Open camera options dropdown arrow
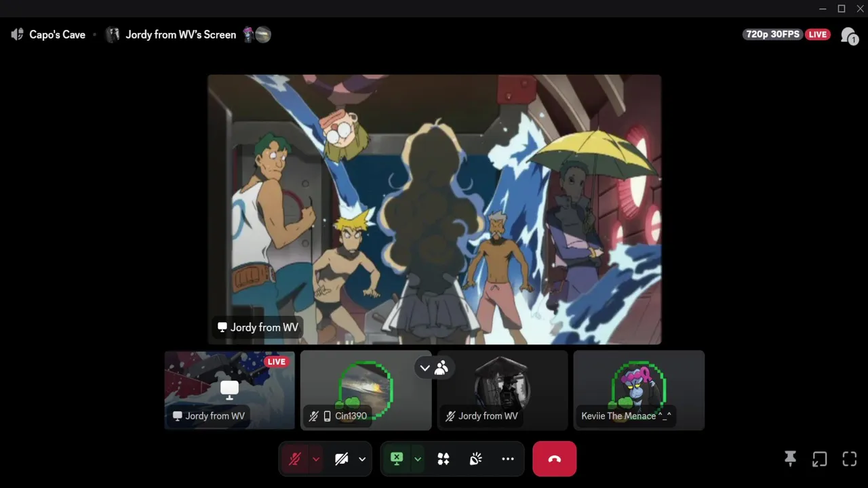Screen dimensions: 868x488 [362, 459]
